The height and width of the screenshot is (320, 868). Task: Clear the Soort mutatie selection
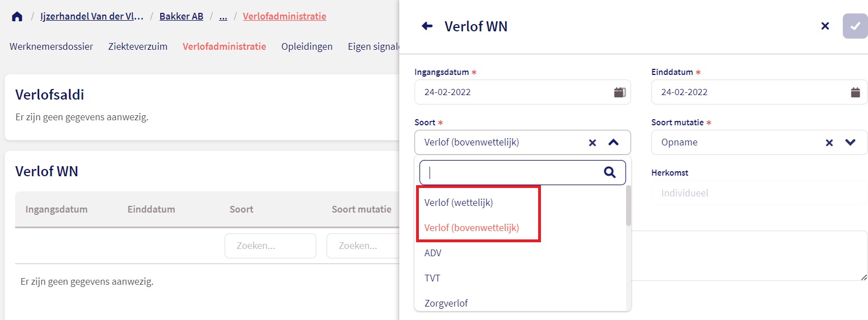[829, 143]
